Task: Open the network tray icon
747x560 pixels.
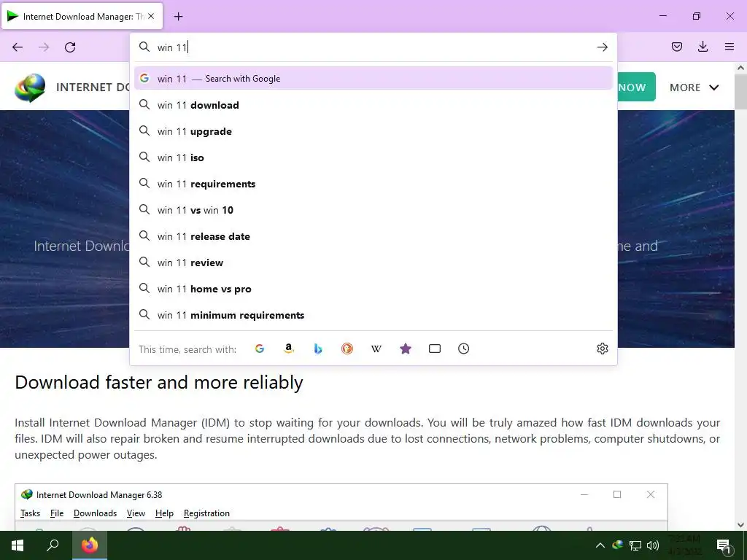Action: [635, 545]
